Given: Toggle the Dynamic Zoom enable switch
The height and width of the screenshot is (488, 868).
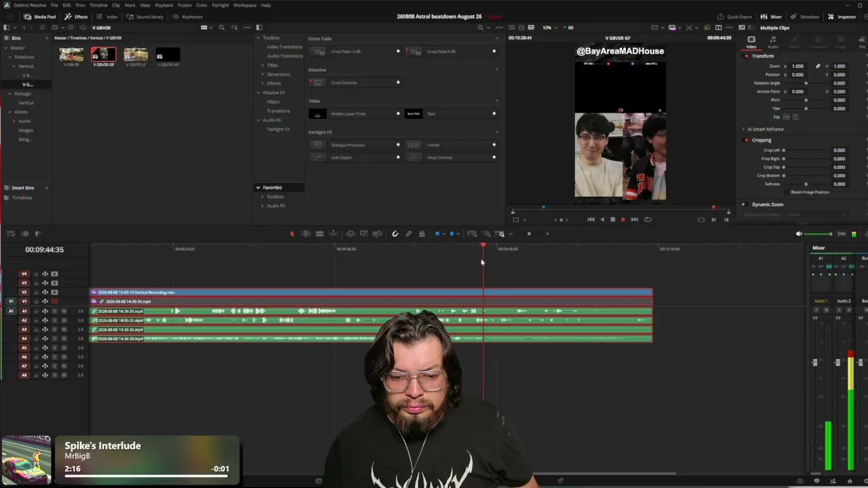Looking at the screenshot, I should point(743,205).
